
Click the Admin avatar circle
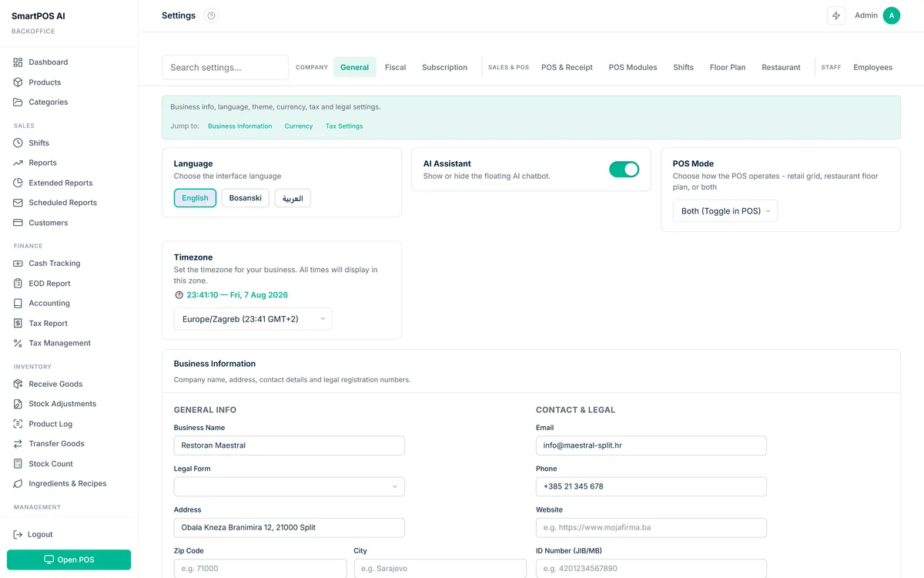pos(892,15)
